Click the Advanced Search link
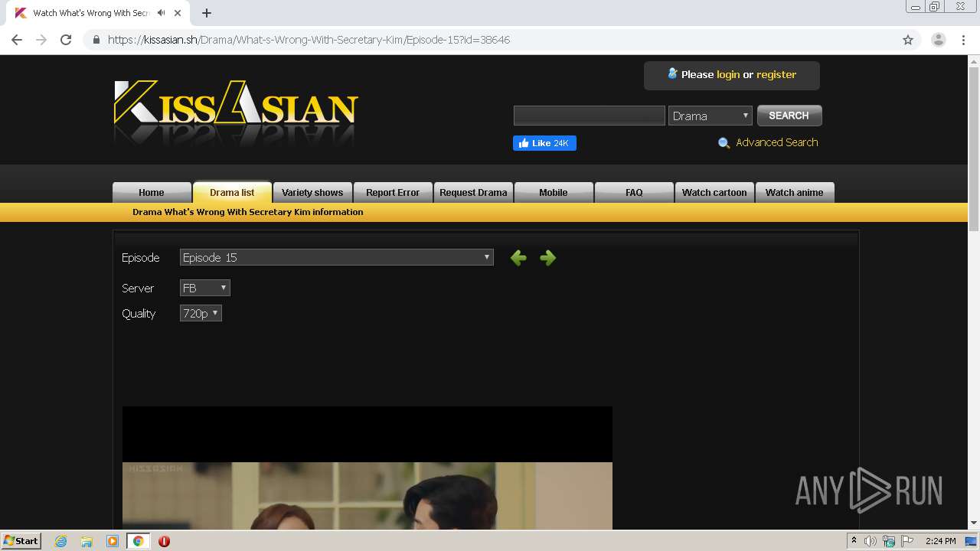The width and height of the screenshot is (980, 551). (777, 142)
